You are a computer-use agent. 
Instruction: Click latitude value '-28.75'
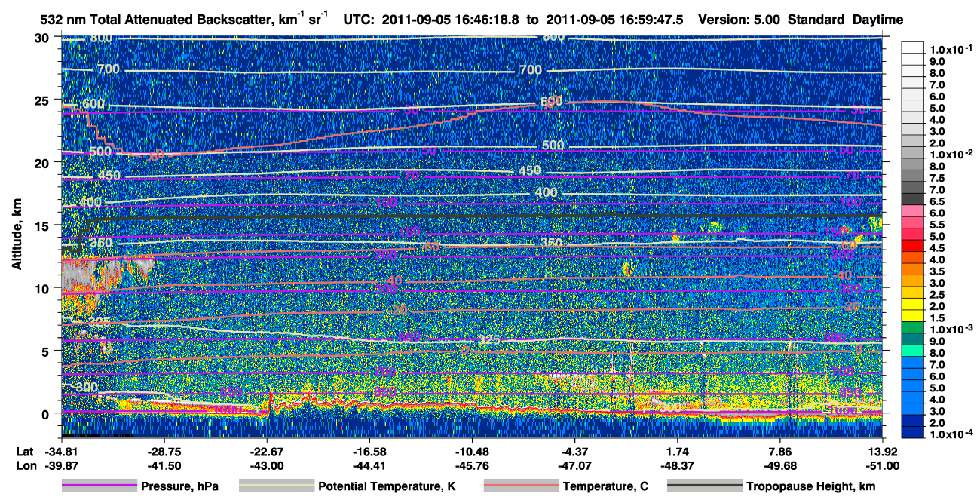click(164, 450)
